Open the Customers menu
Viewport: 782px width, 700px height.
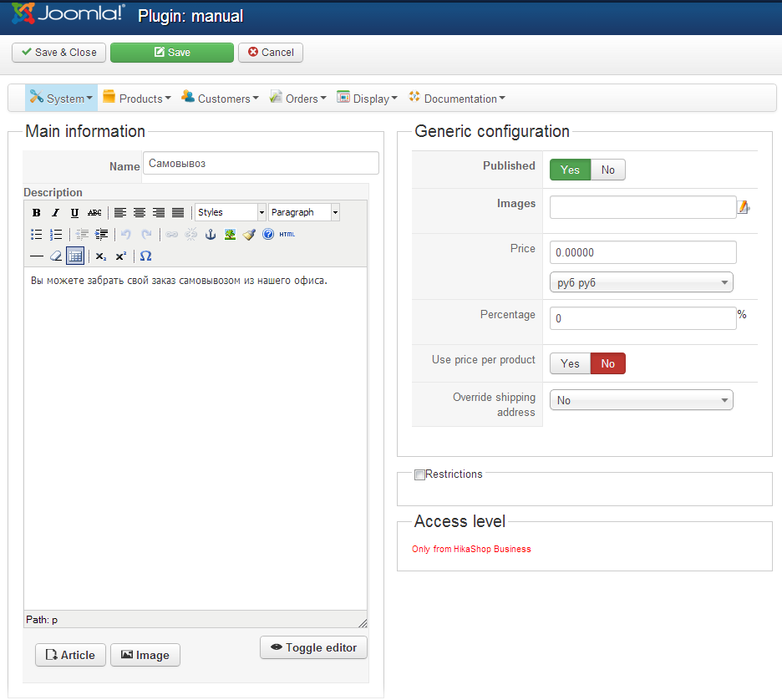[220, 99]
